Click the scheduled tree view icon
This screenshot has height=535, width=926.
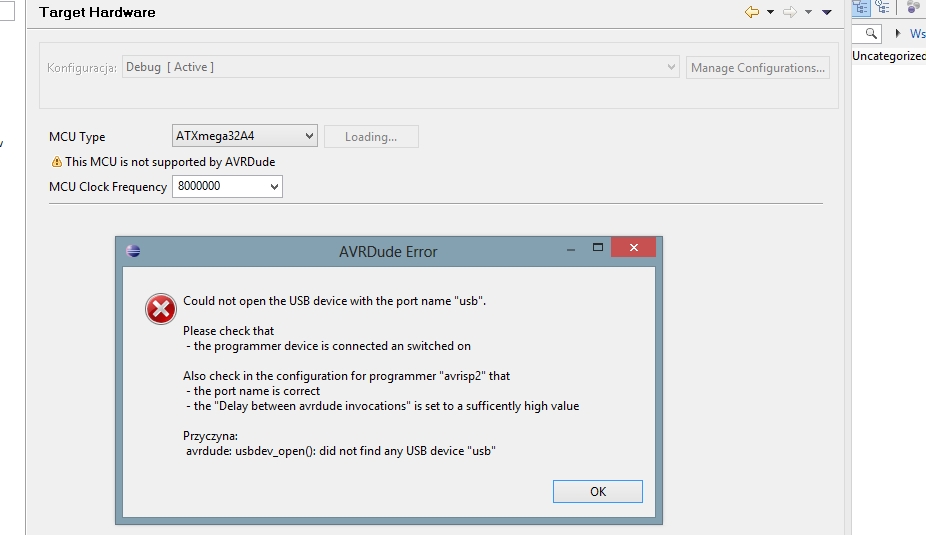883,7
